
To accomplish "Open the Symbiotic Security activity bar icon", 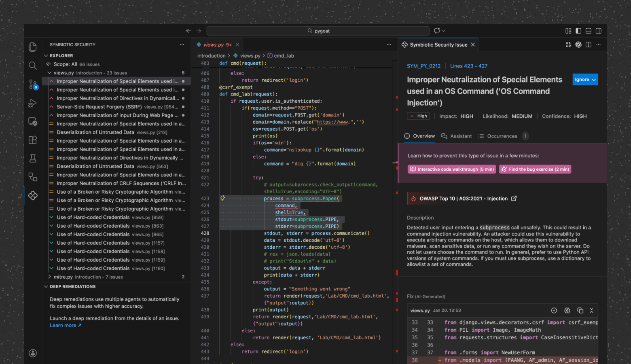I will pyautogui.click(x=33, y=195).
